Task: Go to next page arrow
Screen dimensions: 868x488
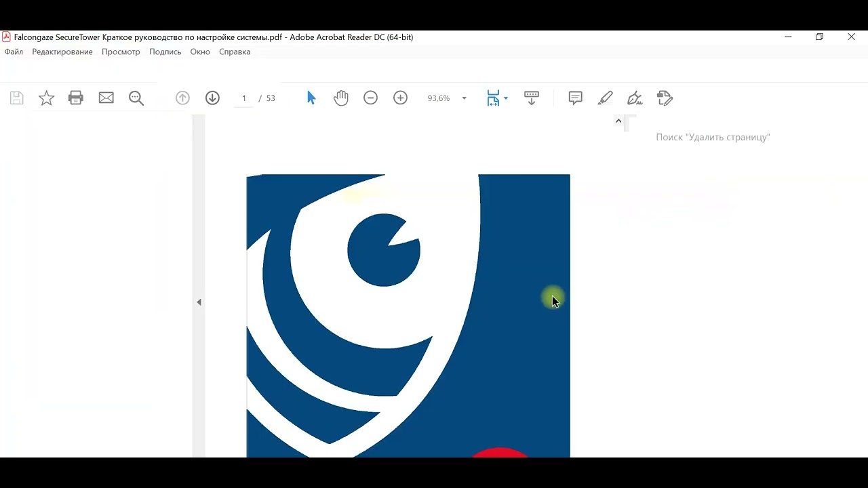Action: [212, 98]
